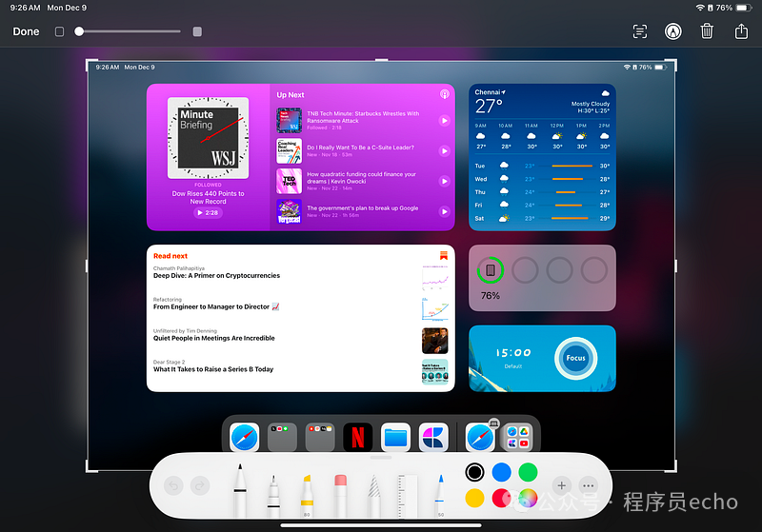This screenshot has height=532, width=762.
Task: Click the opacity slider knob
Action: [80, 31]
